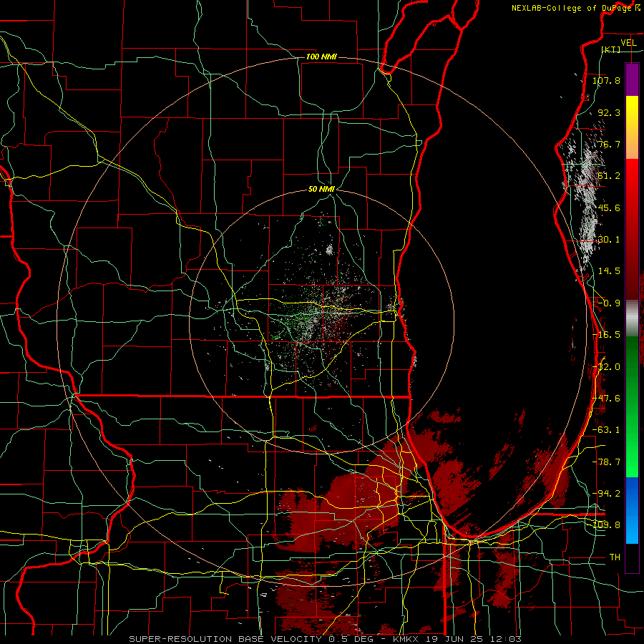Pick the gray-white segment of the color bar
The width and height of the screenshot is (644, 644).
(632, 318)
